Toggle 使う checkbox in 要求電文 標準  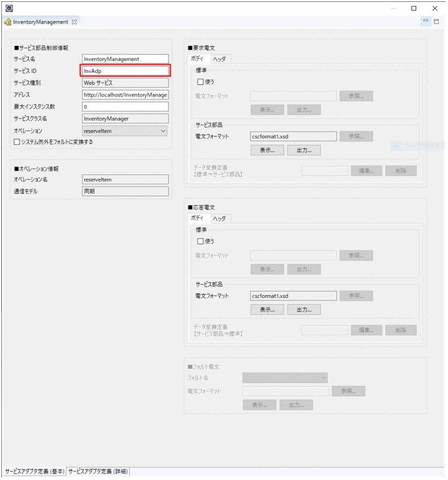click(x=200, y=82)
